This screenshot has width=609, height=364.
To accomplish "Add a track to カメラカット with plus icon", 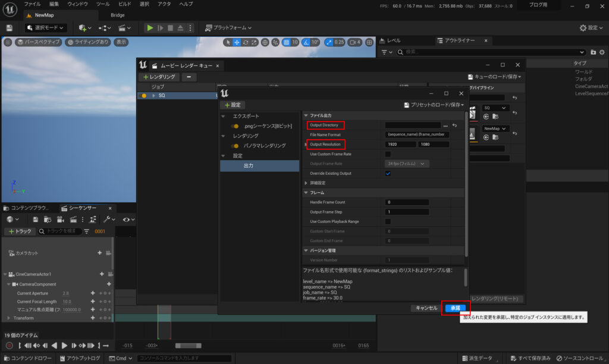I will coord(100,253).
